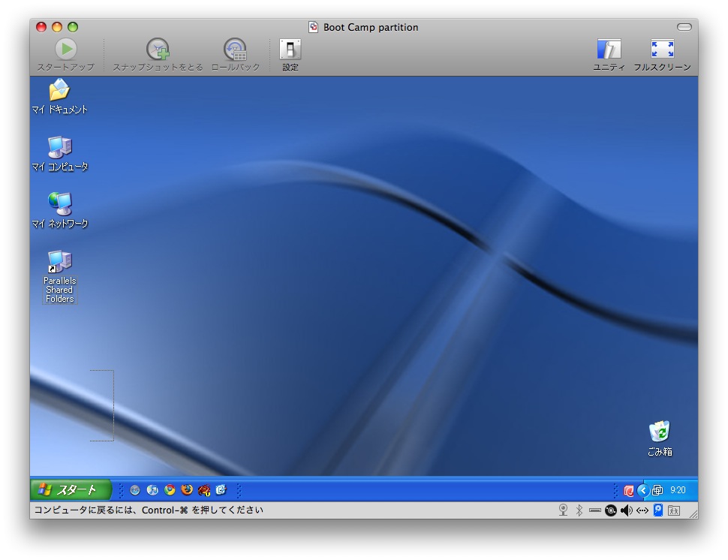Select the マイ ドキュメント desktop icon
Screen dimensions: 728x560
tap(59, 96)
